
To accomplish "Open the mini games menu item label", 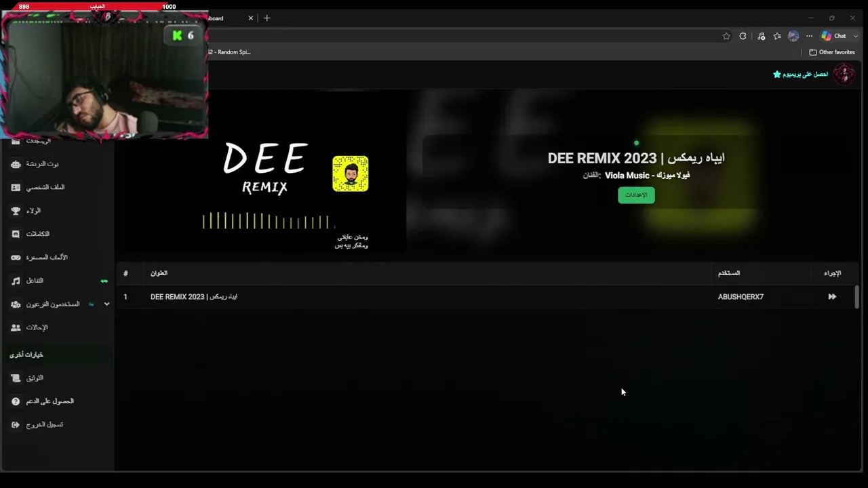I will pyautogui.click(x=47, y=258).
